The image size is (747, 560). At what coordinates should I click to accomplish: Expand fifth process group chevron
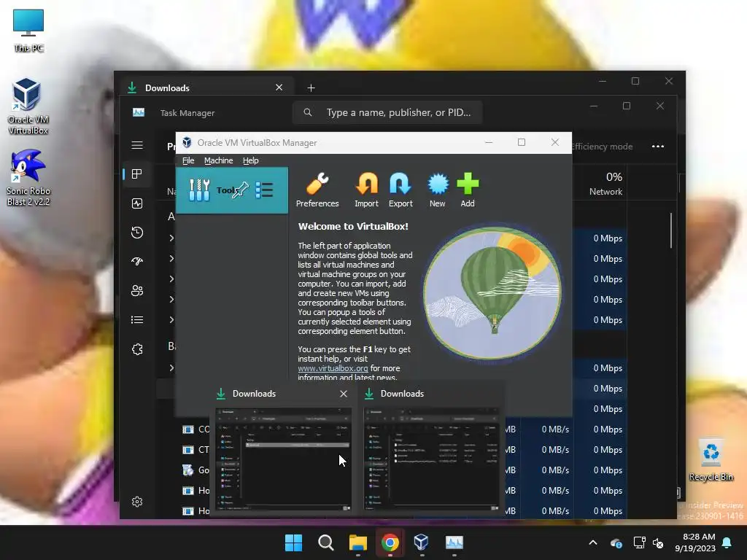tap(171, 320)
